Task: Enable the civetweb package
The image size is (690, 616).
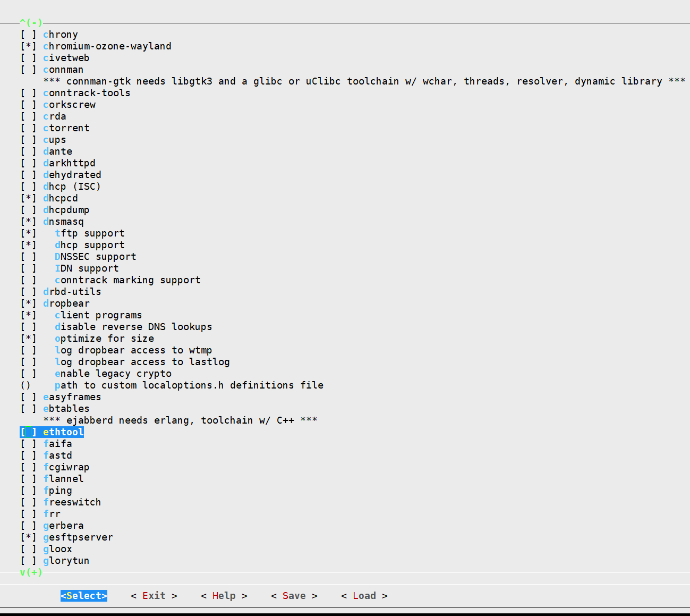Action: pos(28,58)
